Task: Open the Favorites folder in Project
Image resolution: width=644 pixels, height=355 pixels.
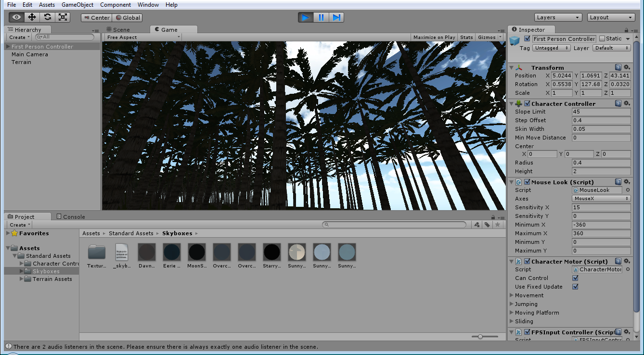Action: click(x=34, y=233)
